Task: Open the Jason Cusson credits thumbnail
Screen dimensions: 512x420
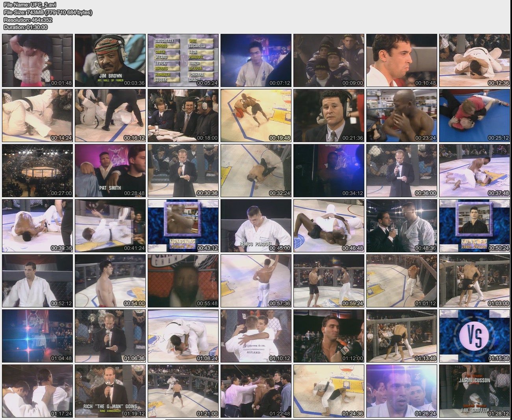Action: click(474, 391)
